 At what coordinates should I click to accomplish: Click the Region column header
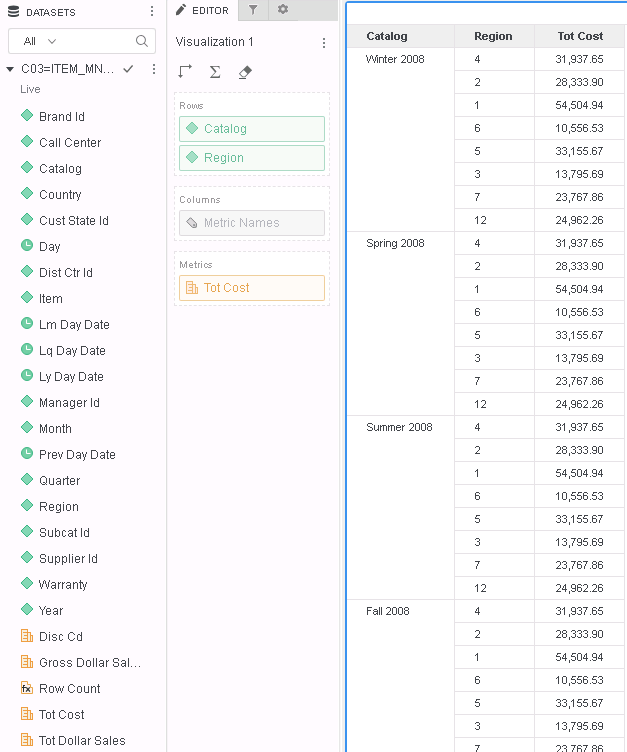coord(494,36)
